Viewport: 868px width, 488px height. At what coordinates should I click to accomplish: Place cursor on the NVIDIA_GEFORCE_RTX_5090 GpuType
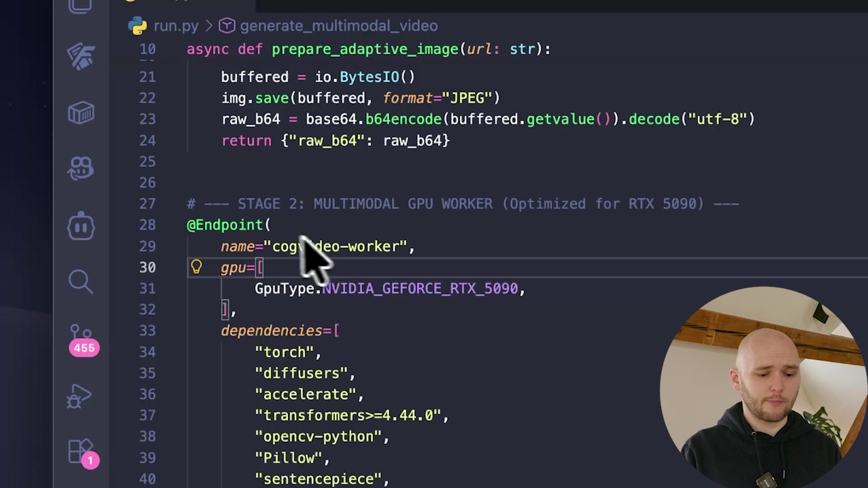[x=420, y=288]
